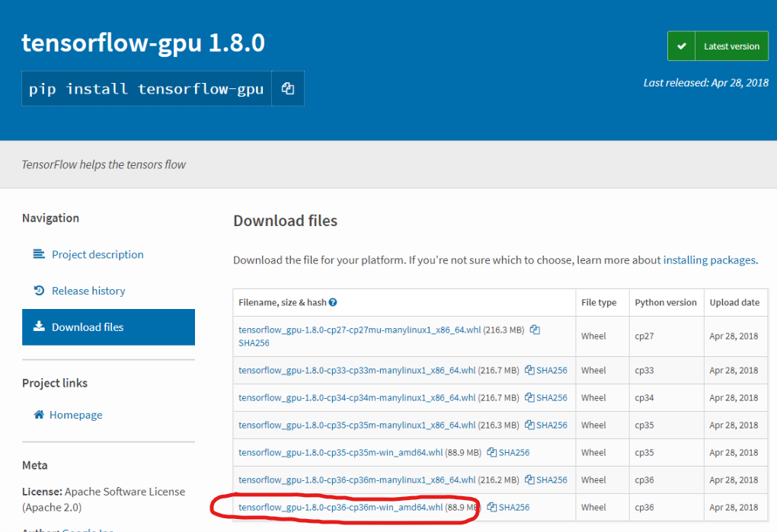Copy hash icon for cp27 manylinux wheel
This screenshot has width=777, height=532.
click(x=535, y=330)
